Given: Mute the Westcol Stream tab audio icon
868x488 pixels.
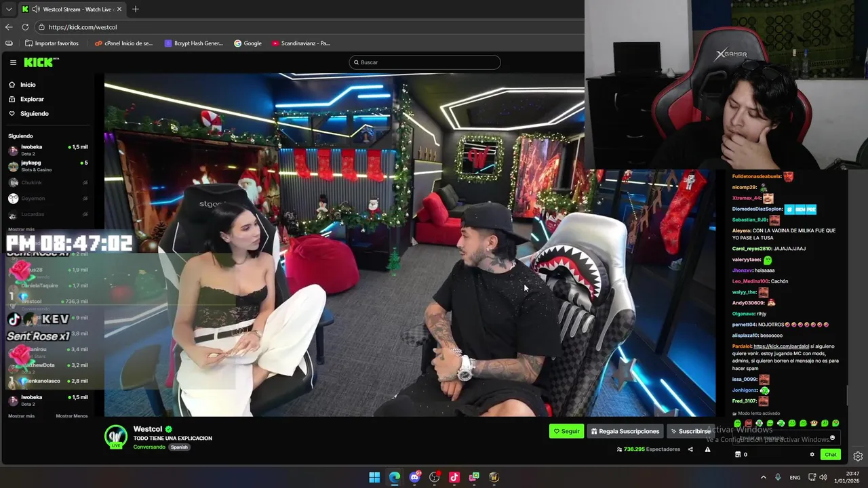Looking at the screenshot, I should point(35,9).
